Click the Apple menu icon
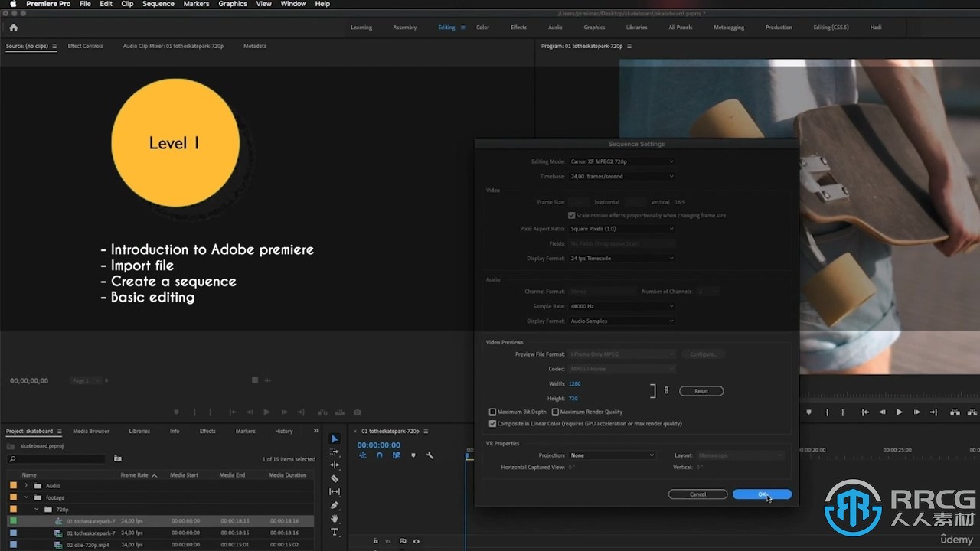 click(x=12, y=4)
